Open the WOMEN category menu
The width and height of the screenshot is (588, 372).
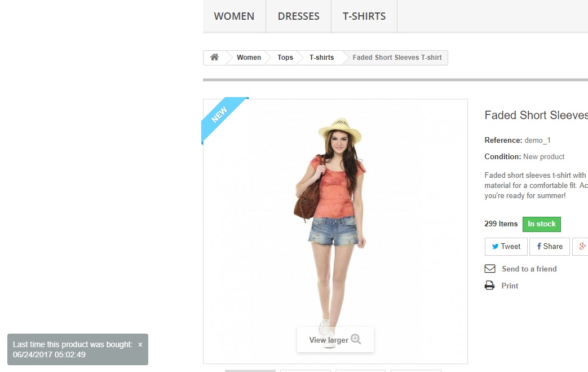[x=234, y=16]
